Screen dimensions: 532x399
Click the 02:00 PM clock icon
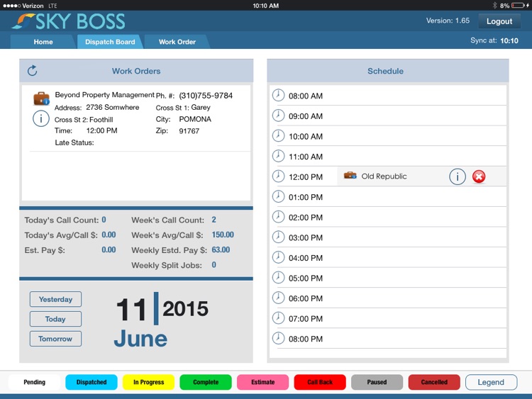coord(278,217)
